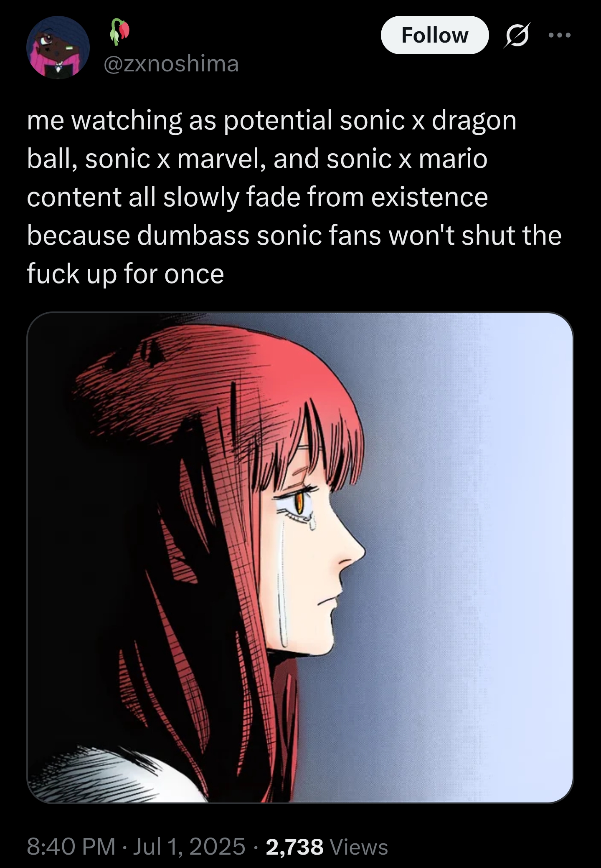This screenshot has width=601, height=868.
Task: Click the light blue area of the image
Action: point(510,558)
